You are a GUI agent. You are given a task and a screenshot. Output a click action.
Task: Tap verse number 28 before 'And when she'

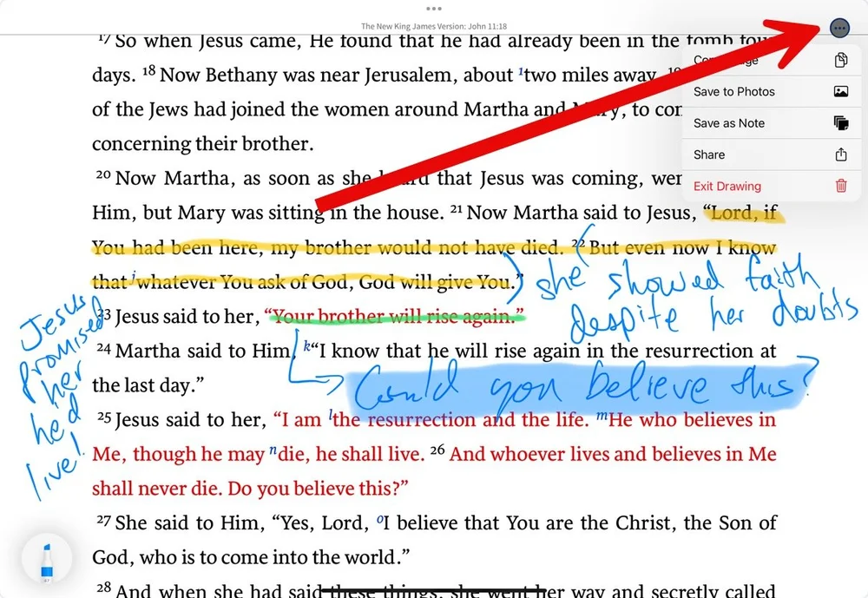(x=103, y=587)
